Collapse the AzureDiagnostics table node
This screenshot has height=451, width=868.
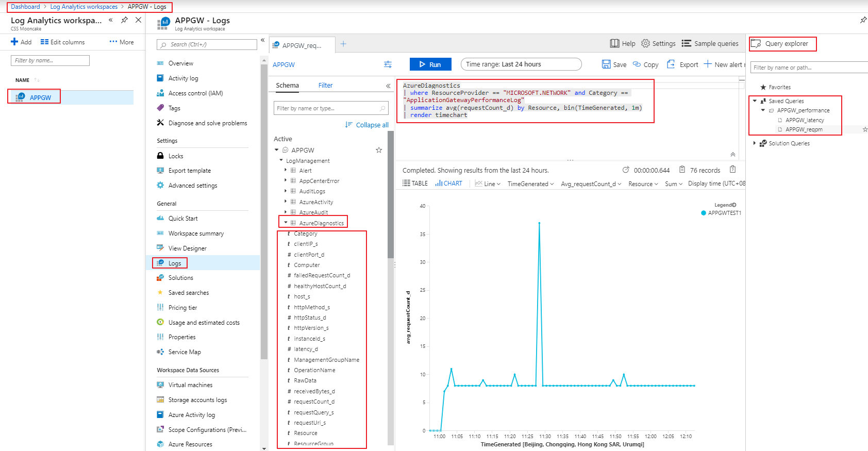(x=286, y=223)
